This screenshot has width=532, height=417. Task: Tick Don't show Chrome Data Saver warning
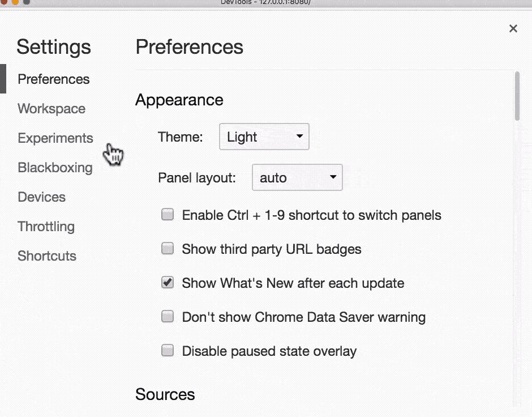click(x=168, y=317)
